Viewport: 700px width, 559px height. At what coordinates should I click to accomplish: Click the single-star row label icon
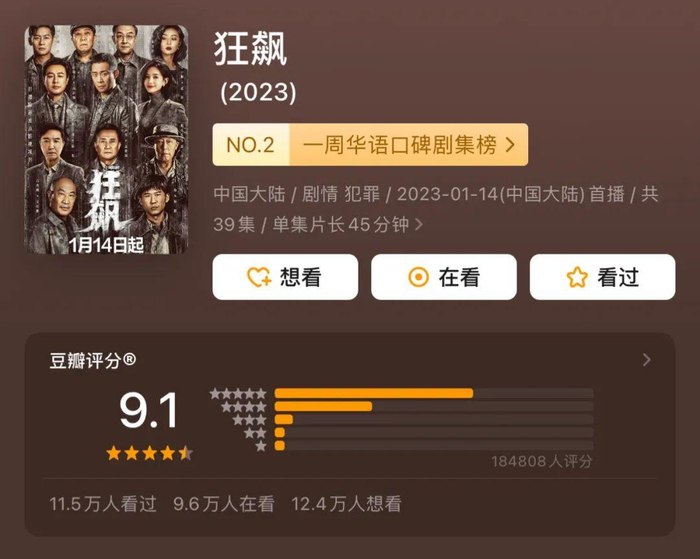click(261, 446)
